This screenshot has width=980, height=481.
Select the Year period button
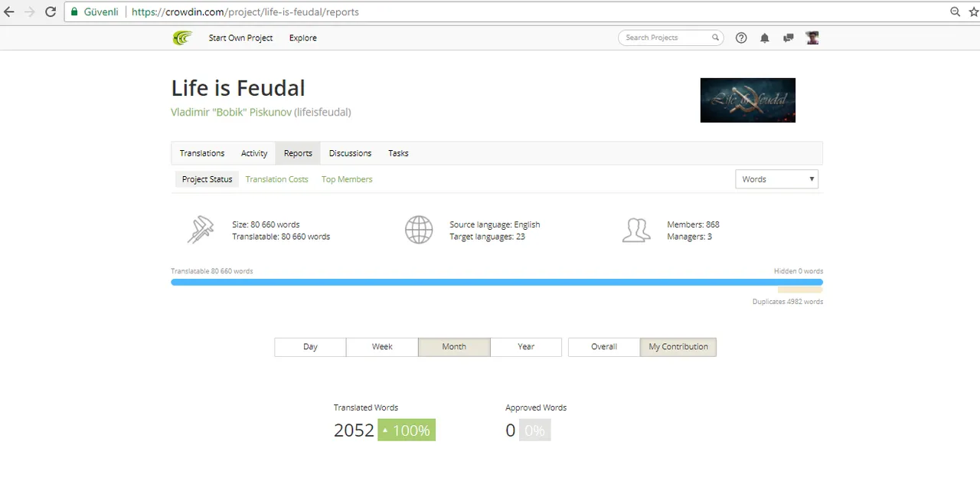click(526, 347)
